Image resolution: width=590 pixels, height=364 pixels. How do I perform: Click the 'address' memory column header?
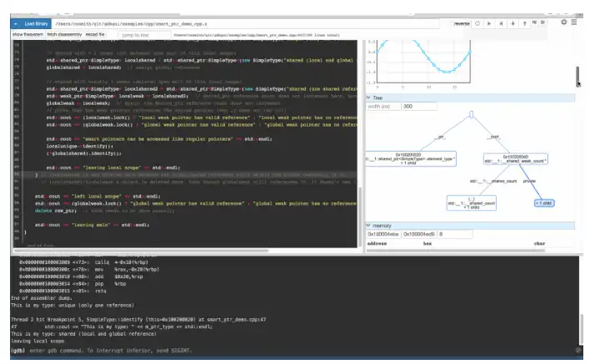pos(377,244)
